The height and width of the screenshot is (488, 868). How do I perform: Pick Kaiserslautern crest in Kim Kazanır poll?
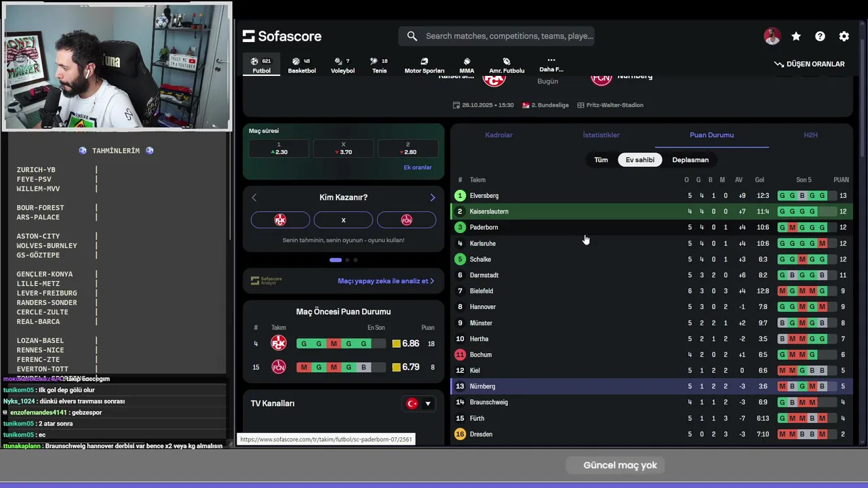(x=280, y=220)
